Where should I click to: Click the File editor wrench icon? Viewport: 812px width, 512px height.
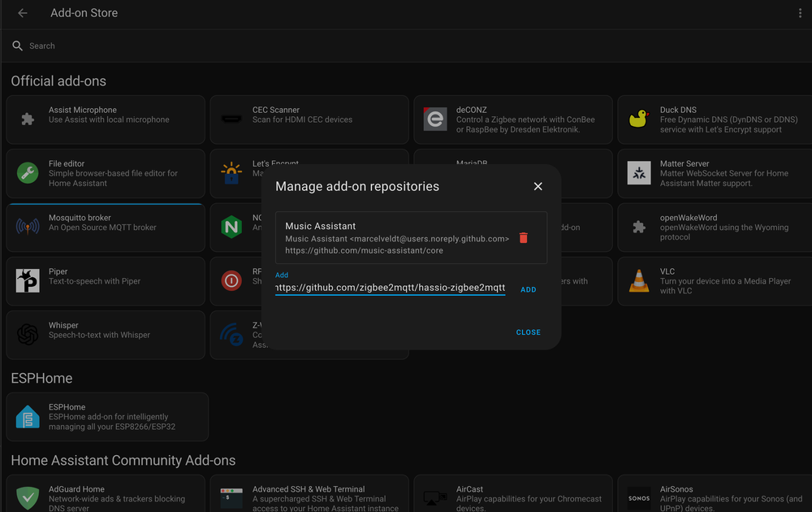pos(28,173)
